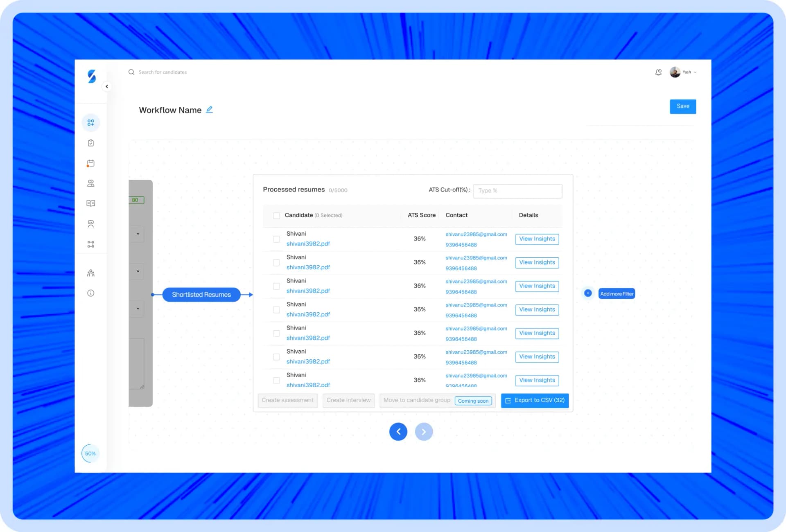View Insights for the first Shivani entry
The width and height of the screenshot is (786, 532).
tap(537, 239)
